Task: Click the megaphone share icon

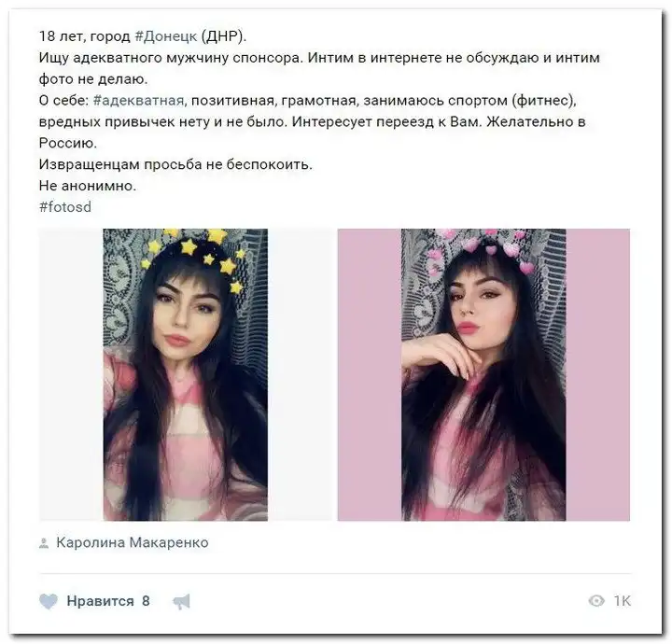Action: [181, 602]
